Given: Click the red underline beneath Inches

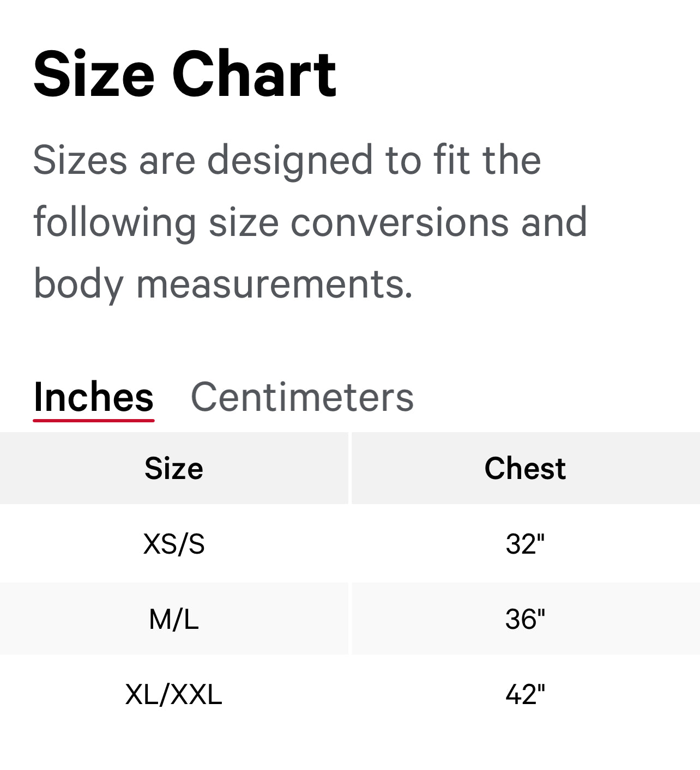Looking at the screenshot, I should 93,420.
